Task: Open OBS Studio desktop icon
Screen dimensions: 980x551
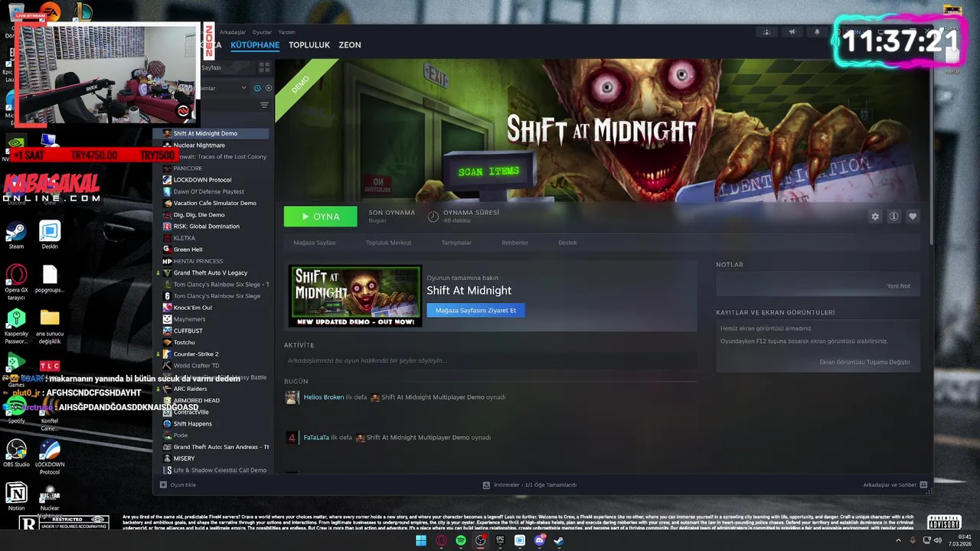Action: [x=16, y=452]
